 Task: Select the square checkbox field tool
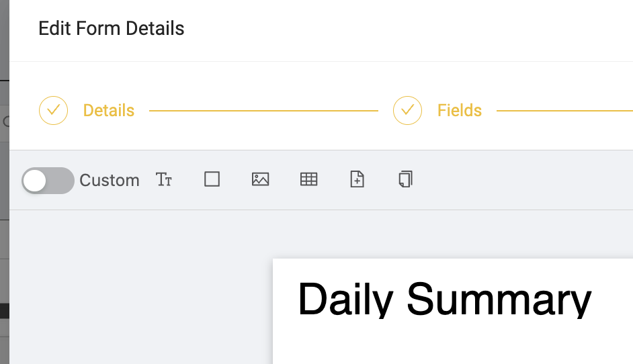212,179
